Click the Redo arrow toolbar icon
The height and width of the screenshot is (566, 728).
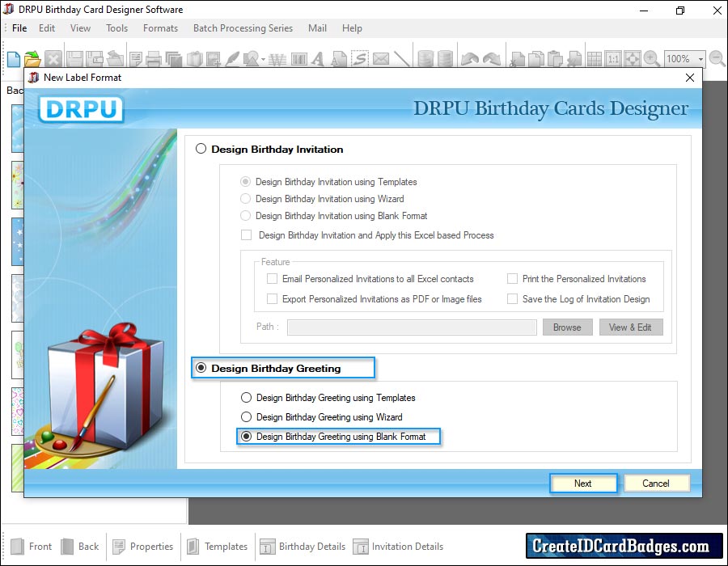tap(491, 59)
